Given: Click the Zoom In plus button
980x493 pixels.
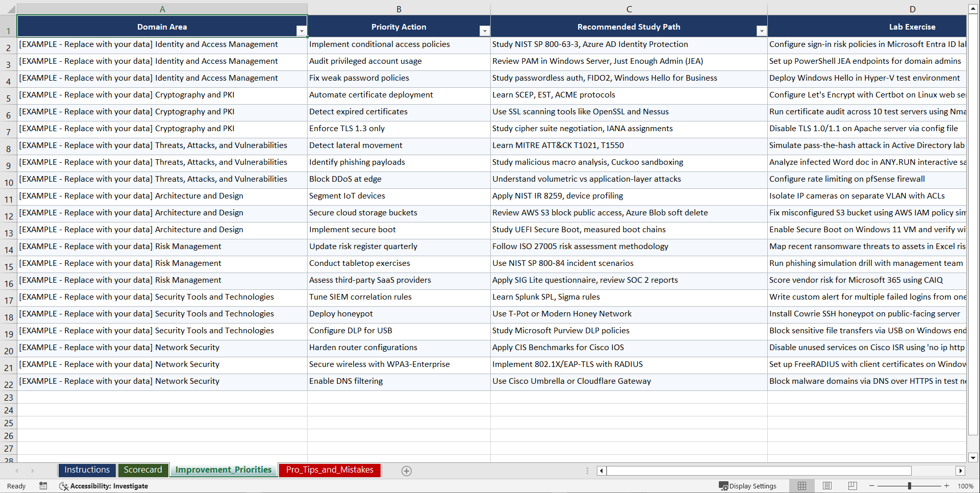Looking at the screenshot, I should [x=947, y=486].
